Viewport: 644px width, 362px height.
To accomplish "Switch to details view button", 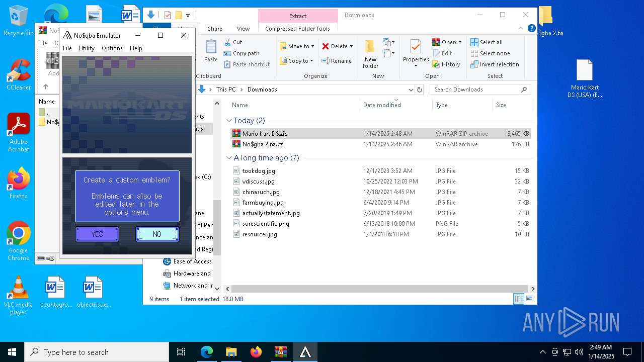I will [519, 299].
